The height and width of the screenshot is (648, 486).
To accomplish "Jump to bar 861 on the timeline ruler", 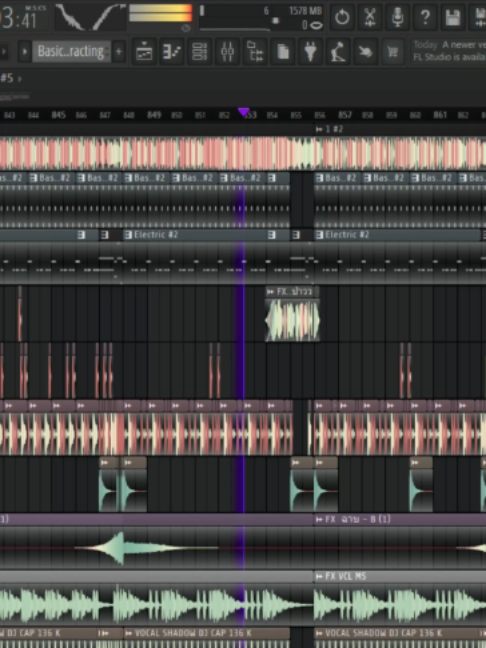I will (440, 115).
